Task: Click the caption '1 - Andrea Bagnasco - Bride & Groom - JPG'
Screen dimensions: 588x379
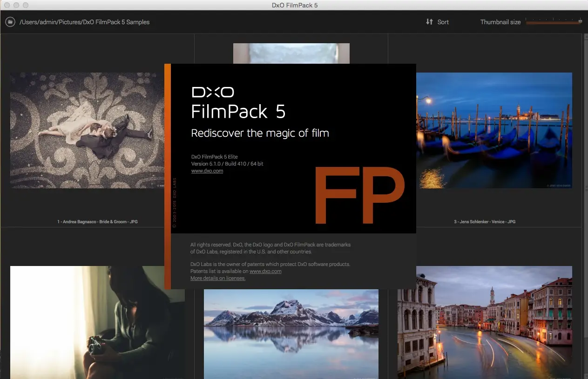Action: 98,222
